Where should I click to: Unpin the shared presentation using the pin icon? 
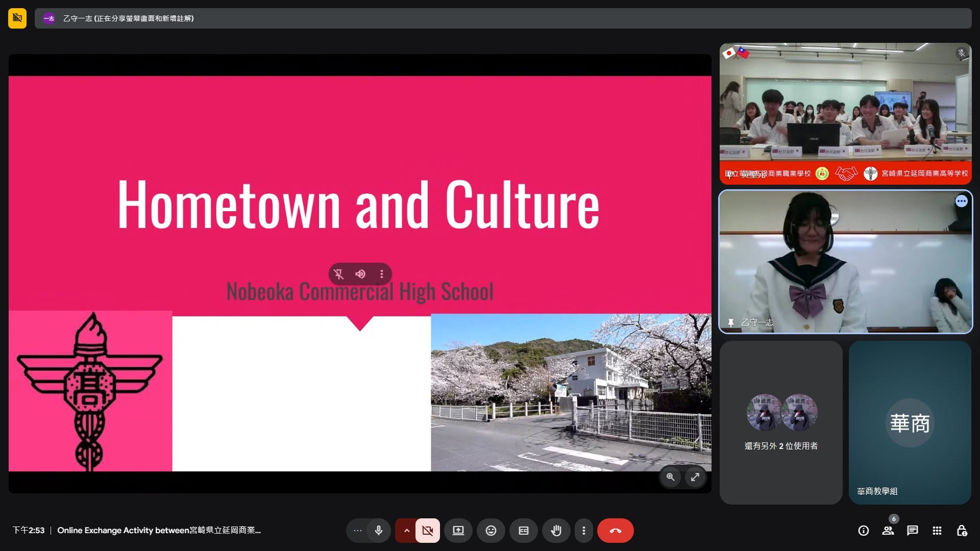tap(339, 274)
